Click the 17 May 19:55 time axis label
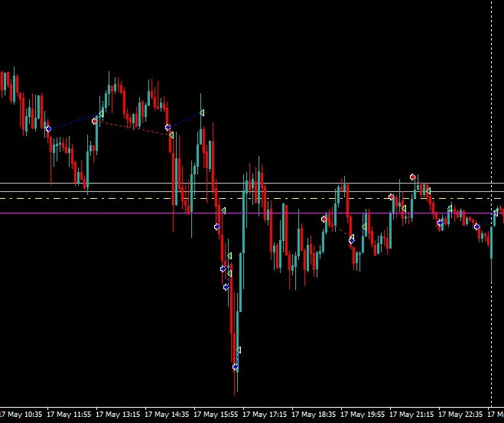 [x=363, y=415]
